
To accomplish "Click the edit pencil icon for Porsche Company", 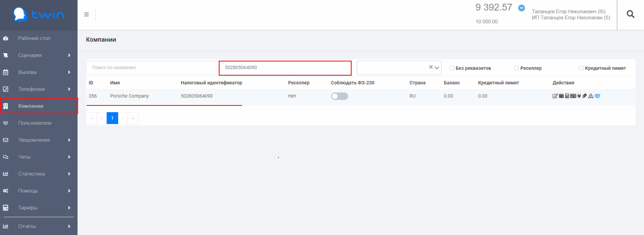I will point(555,96).
